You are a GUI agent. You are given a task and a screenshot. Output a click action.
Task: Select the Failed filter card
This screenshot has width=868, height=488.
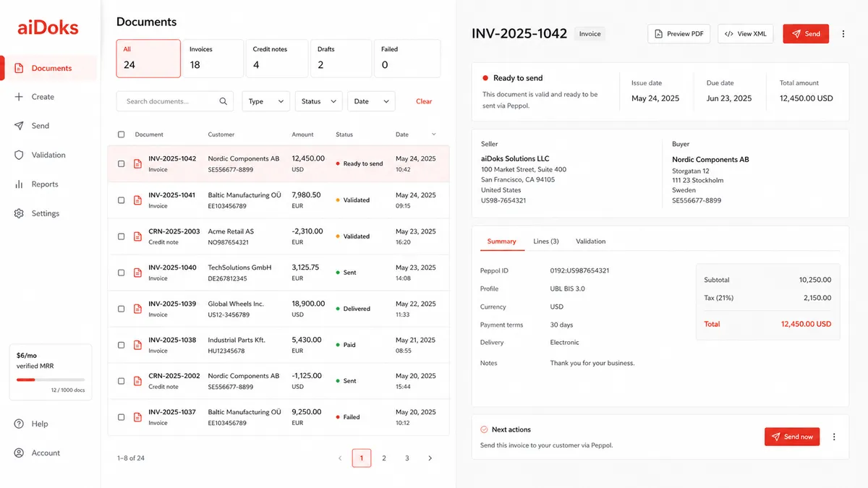pyautogui.click(x=407, y=59)
